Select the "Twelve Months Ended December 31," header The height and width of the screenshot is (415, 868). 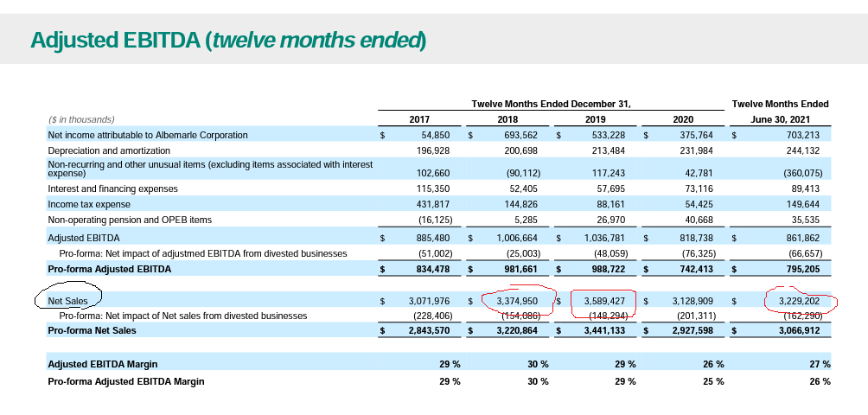[x=551, y=104]
